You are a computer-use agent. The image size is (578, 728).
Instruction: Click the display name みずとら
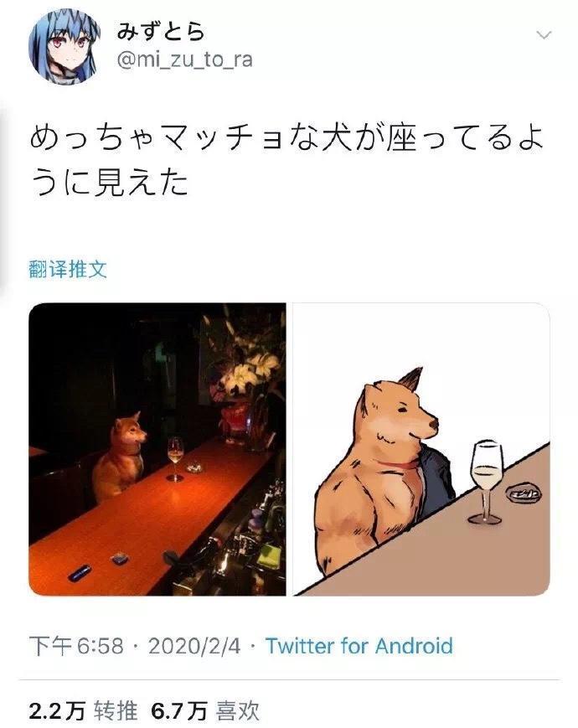click(x=160, y=31)
